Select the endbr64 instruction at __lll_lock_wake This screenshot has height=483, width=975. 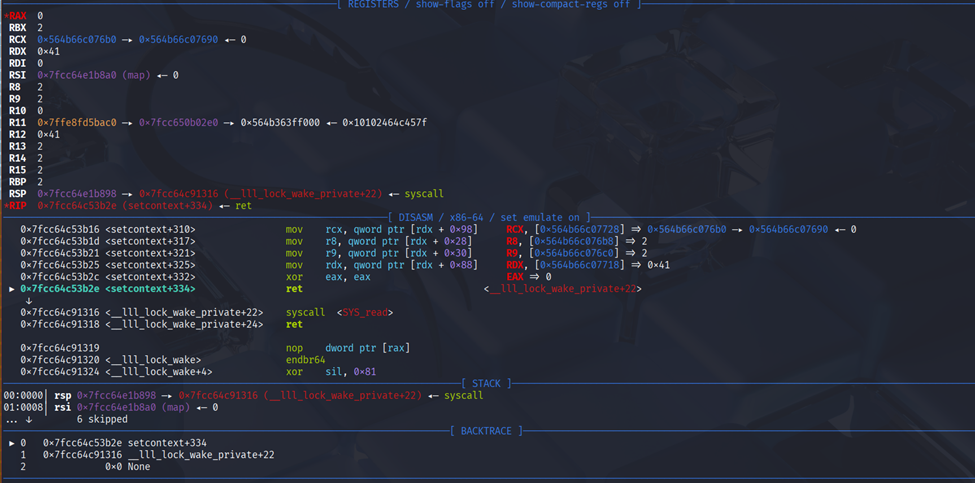click(x=306, y=359)
